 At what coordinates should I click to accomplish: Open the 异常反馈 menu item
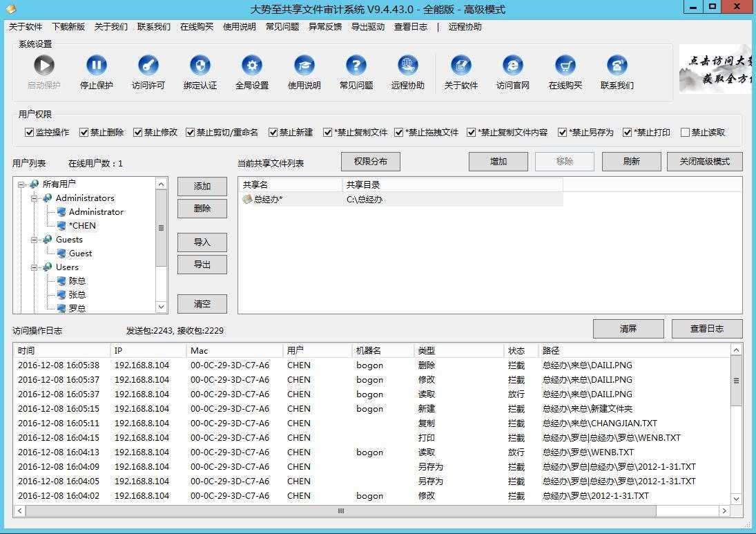point(325,27)
